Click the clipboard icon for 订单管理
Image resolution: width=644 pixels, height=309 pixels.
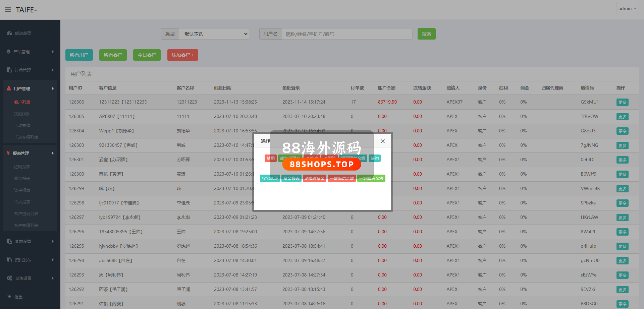coord(9,70)
